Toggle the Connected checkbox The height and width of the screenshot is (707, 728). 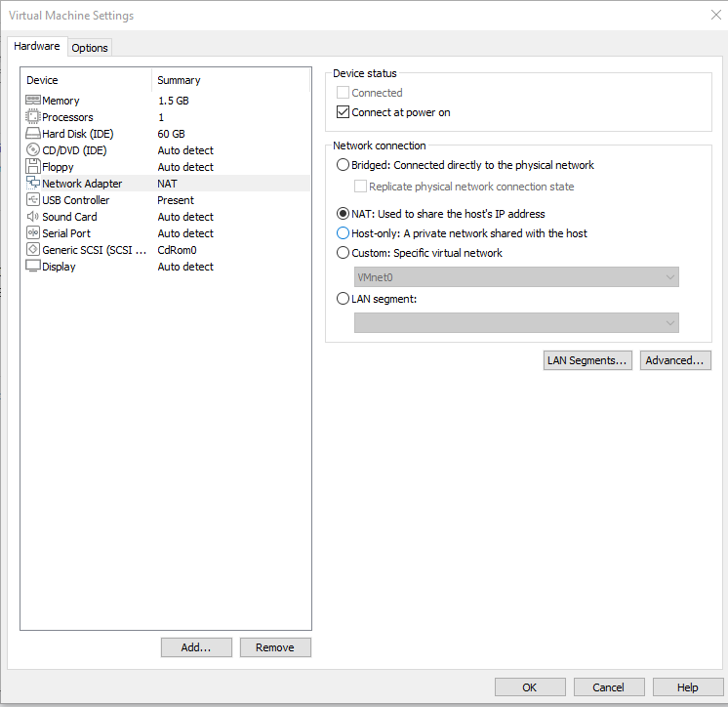click(x=343, y=93)
